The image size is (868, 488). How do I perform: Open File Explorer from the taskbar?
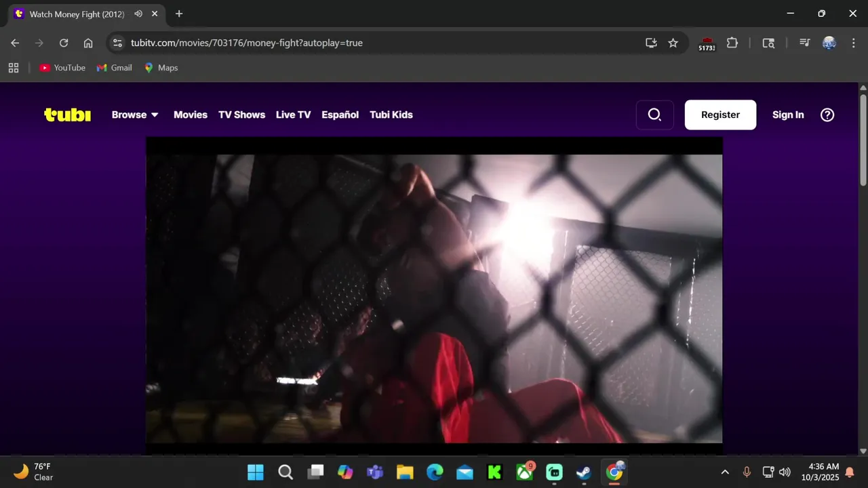405,472
